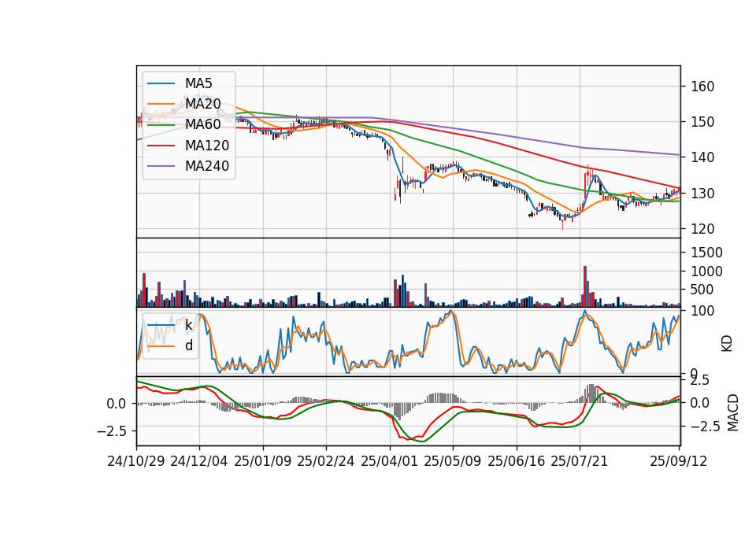
Task: Click the purple MA240 legend line sample
Action: (x=161, y=166)
